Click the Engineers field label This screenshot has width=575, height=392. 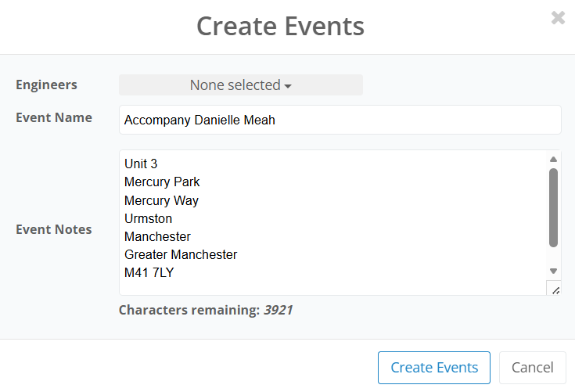coord(46,85)
